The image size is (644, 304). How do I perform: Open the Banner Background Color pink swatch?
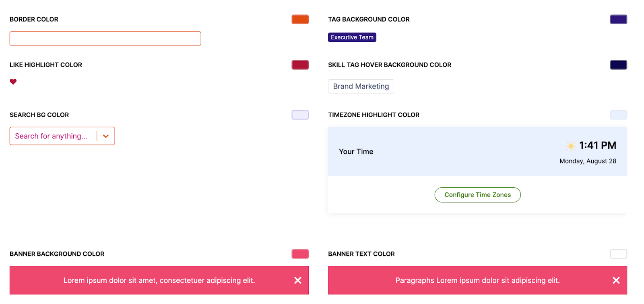click(x=300, y=254)
